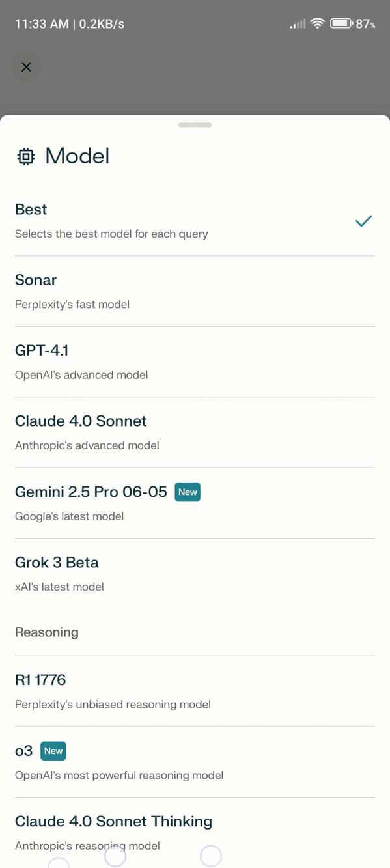Click the Wi-Fi icon in the status bar
The width and height of the screenshot is (390, 868).
tap(317, 23)
